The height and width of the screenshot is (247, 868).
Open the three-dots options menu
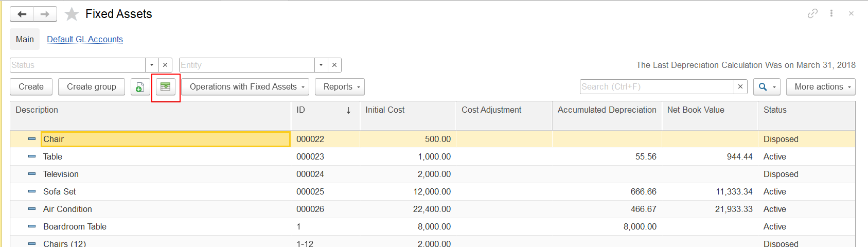(x=831, y=13)
